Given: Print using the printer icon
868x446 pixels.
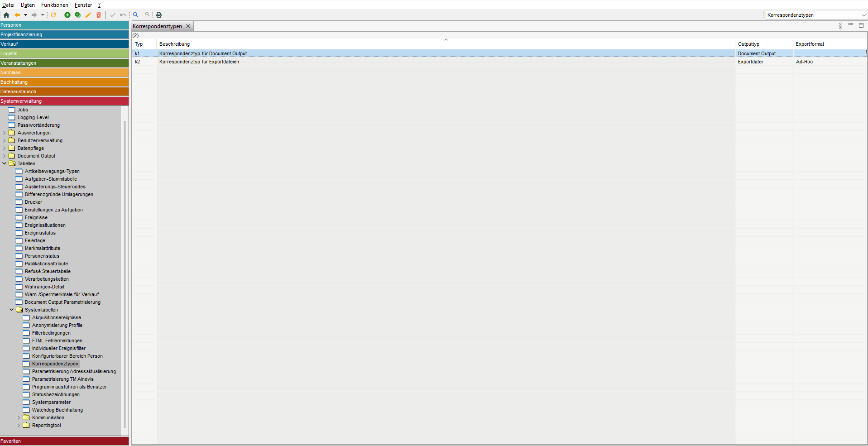Looking at the screenshot, I should pos(159,15).
